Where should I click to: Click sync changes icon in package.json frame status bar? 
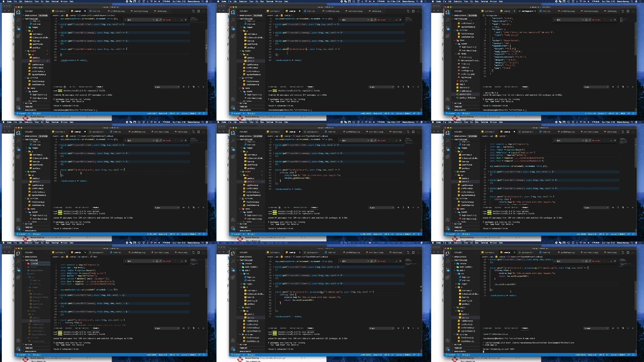[458, 113]
